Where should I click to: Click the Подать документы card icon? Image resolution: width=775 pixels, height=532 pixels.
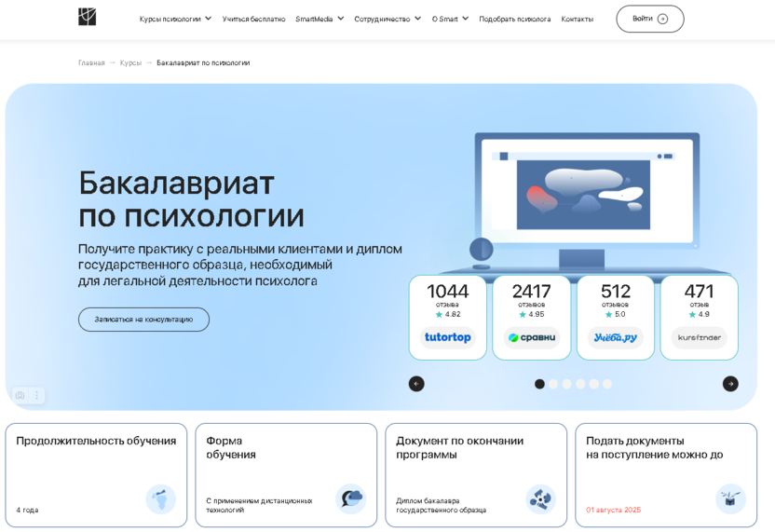pyautogui.click(x=730, y=498)
